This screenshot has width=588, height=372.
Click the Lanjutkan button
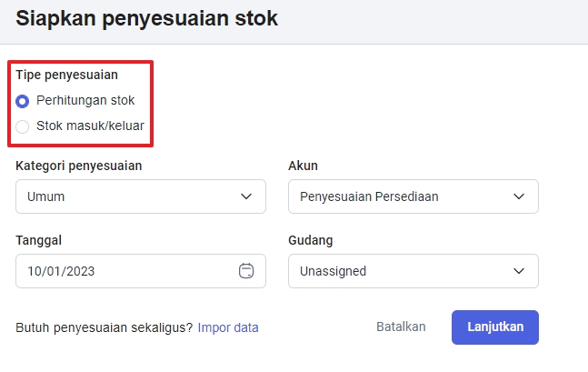[494, 327]
